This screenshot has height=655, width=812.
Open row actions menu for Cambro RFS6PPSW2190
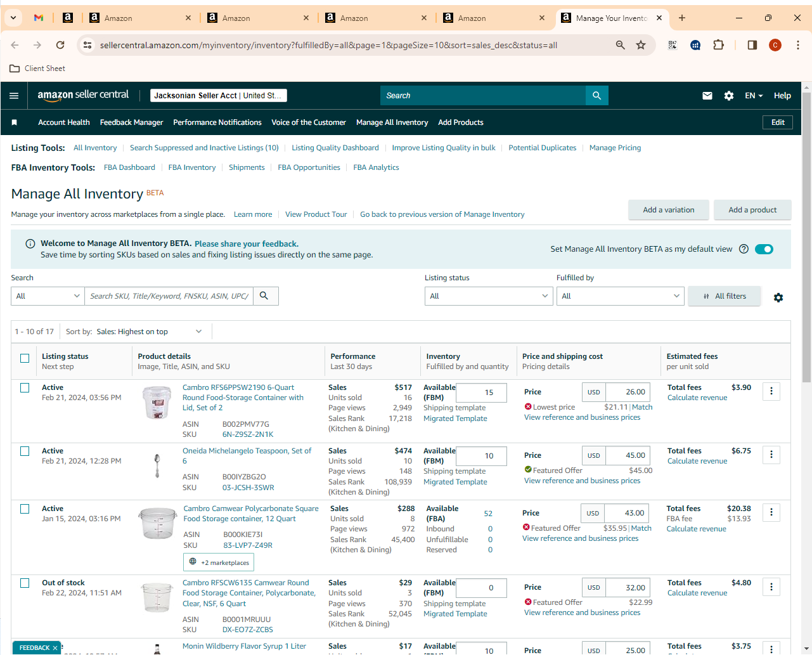tap(771, 391)
